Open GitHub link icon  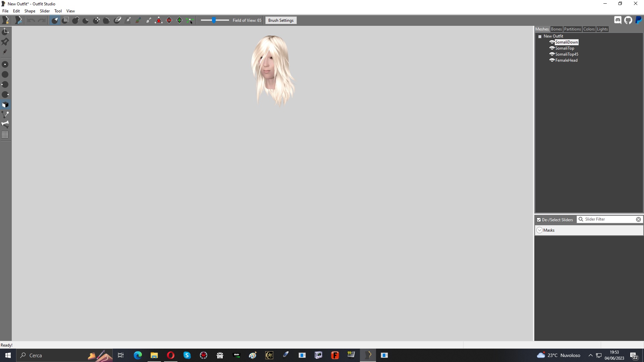pos(628,20)
